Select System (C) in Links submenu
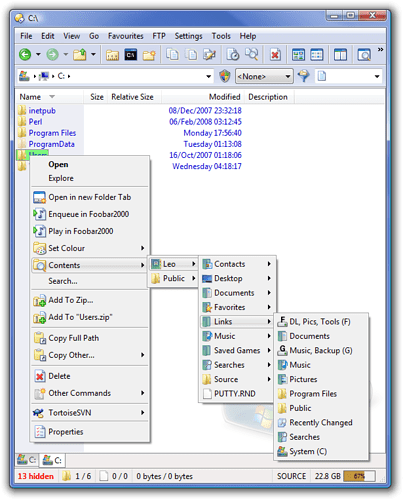The height and width of the screenshot is (500, 403). point(321,451)
